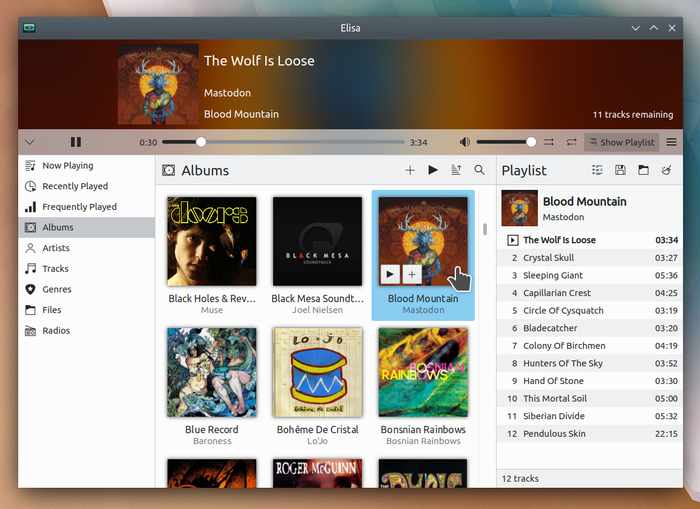Screen dimensions: 700x509
Task: Click the volume slider
Action: (506, 142)
